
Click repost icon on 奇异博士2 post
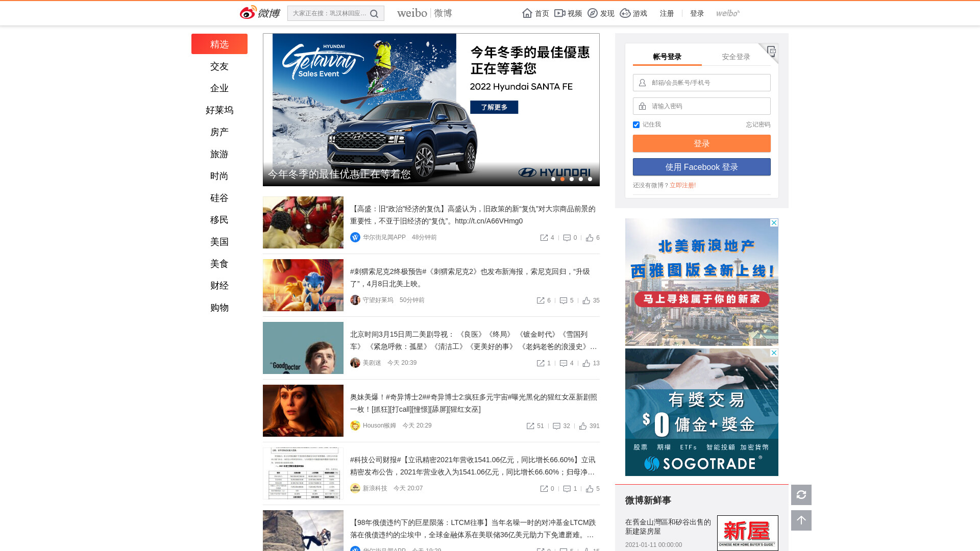tap(530, 426)
